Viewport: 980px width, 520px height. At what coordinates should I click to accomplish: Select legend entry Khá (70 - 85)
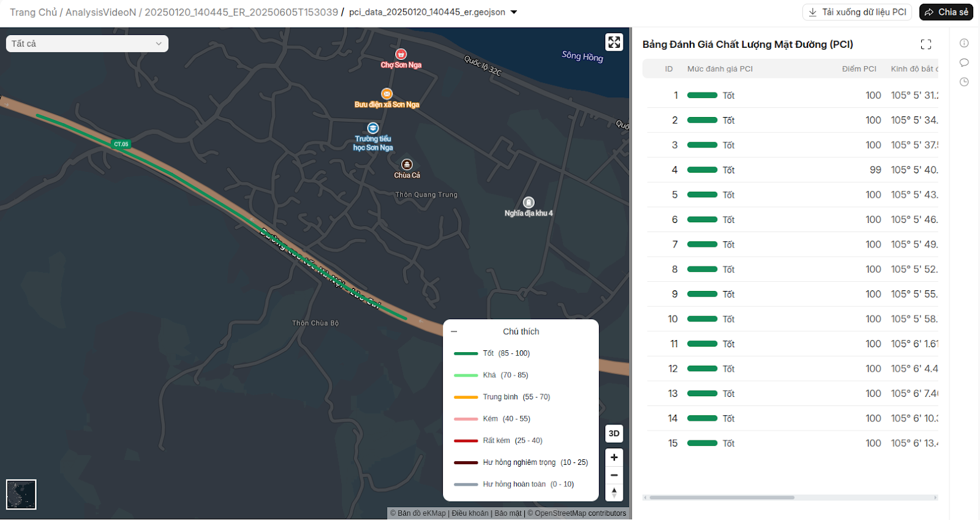491,375
